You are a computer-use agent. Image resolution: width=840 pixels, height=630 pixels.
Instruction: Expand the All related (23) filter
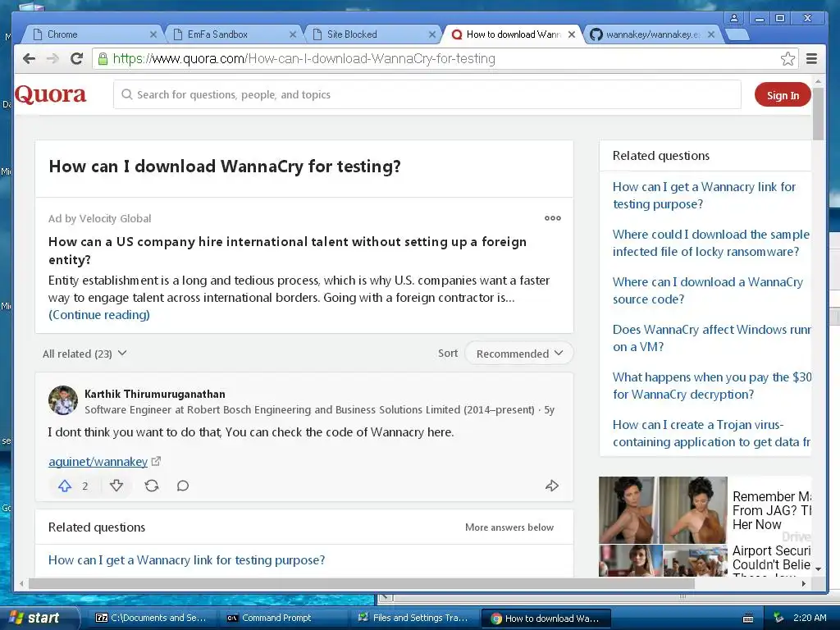(84, 354)
